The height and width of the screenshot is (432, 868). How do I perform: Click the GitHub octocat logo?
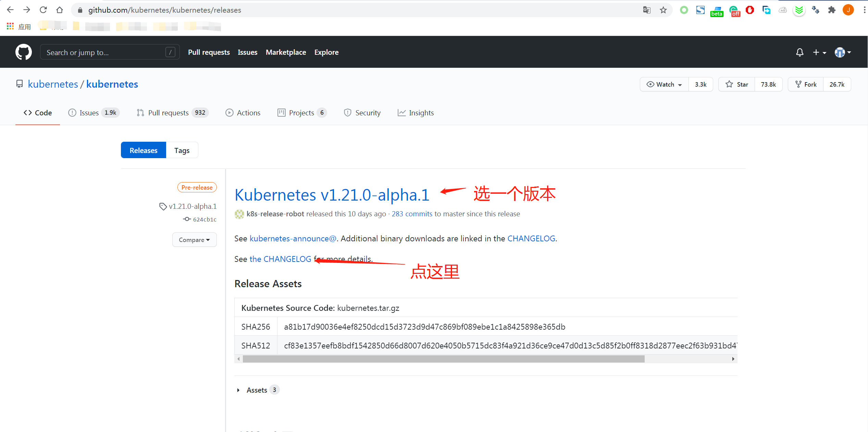(x=23, y=52)
